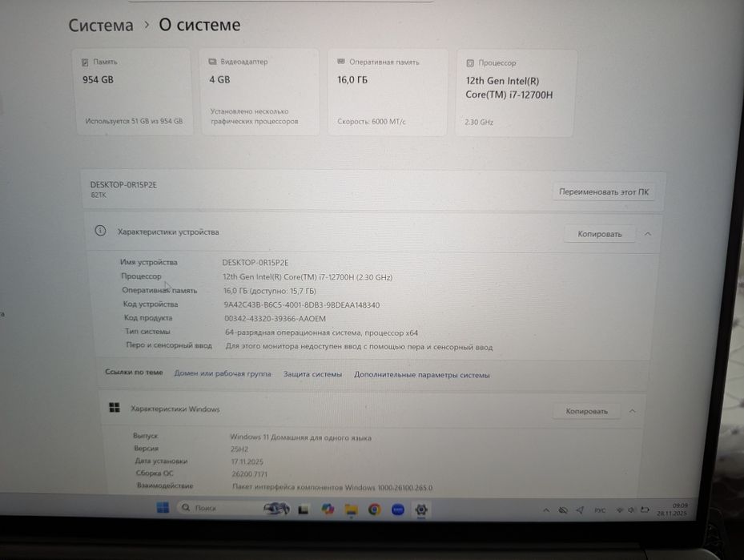This screenshot has width=744, height=560.
Task: Open File Explorer from the taskbar
Action: [351, 510]
